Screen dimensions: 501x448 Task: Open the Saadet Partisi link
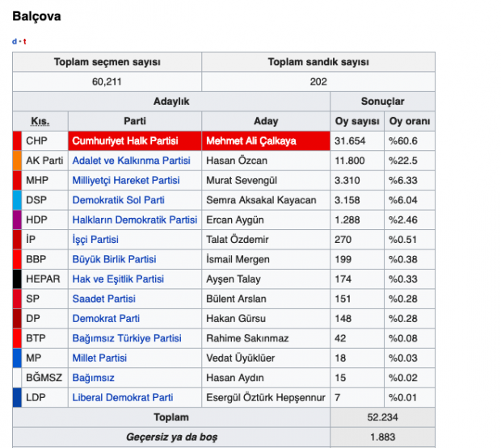103,299
